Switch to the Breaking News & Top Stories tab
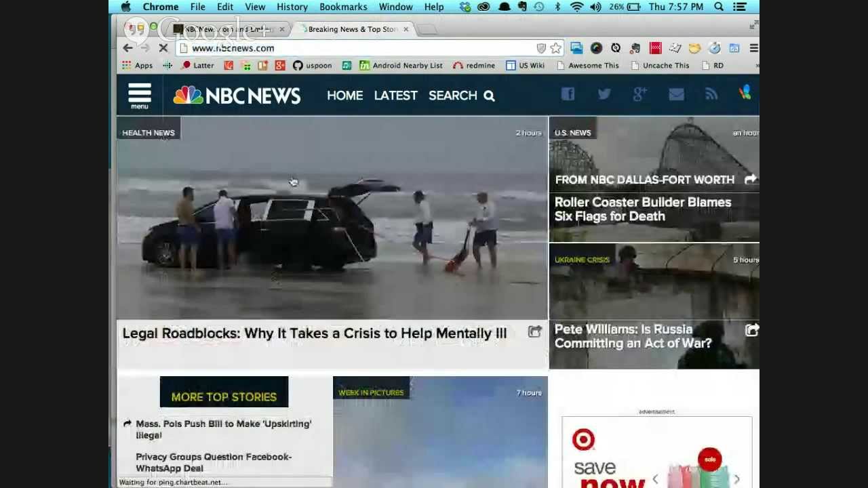This screenshot has height=488, width=868. coord(351,29)
